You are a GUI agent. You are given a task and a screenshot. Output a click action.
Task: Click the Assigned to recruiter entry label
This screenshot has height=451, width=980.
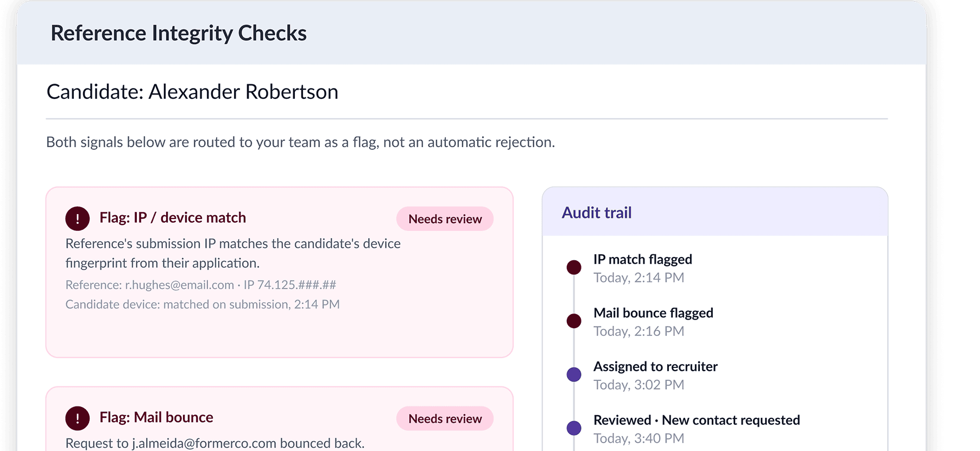655,367
